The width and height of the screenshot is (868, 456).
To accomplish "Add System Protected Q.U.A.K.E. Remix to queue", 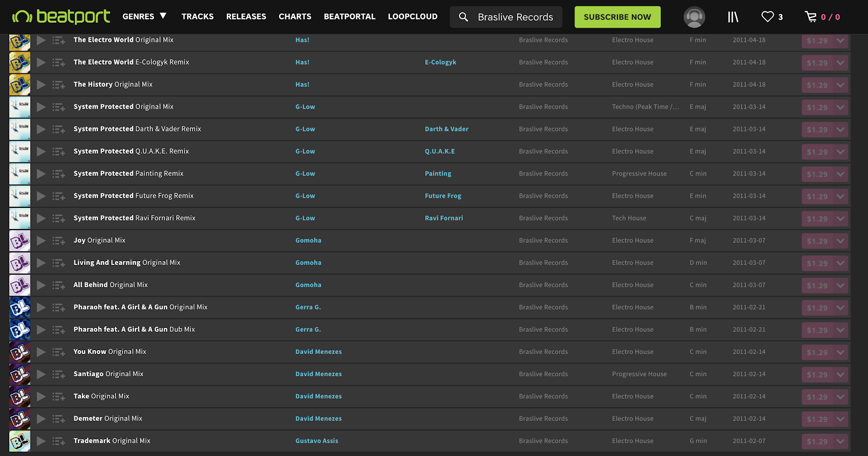I will [59, 151].
